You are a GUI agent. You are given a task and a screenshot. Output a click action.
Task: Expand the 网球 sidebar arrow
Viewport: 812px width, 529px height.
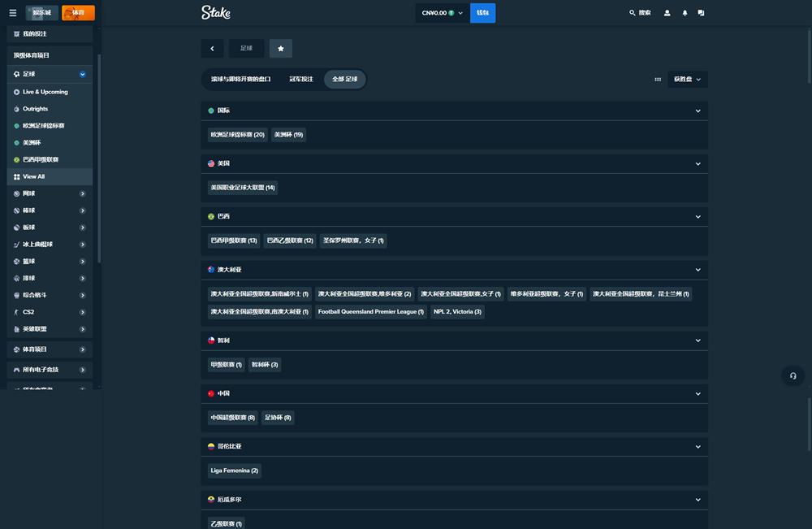point(82,193)
